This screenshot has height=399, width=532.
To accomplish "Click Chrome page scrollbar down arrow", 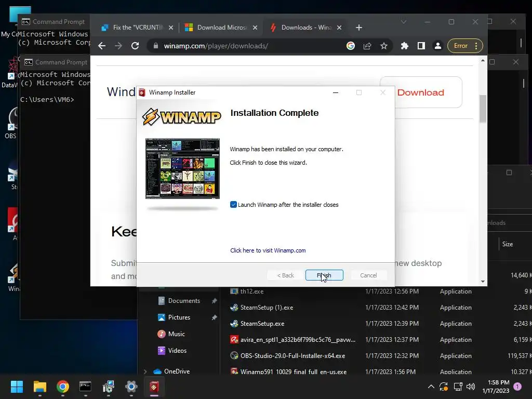I will tap(483, 281).
